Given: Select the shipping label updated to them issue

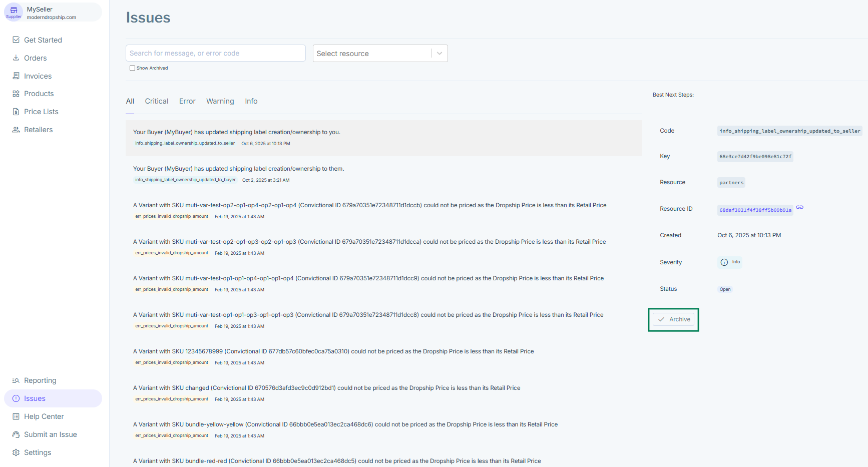Looking at the screenshot, I should 238,169.
